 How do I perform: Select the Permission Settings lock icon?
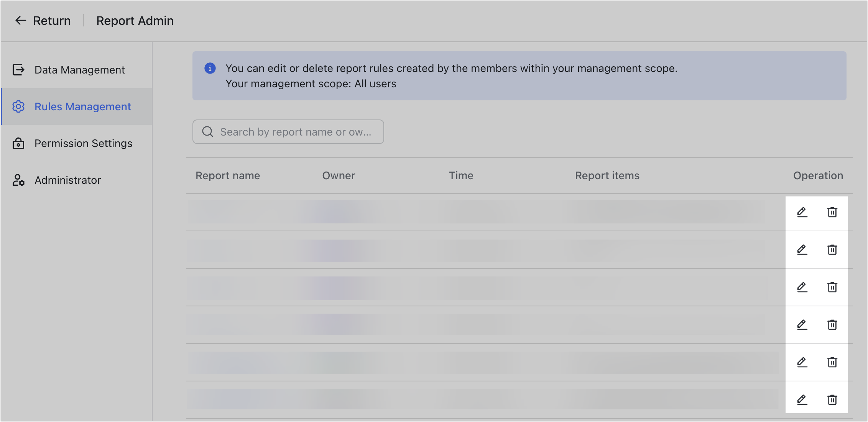(18, 144)
